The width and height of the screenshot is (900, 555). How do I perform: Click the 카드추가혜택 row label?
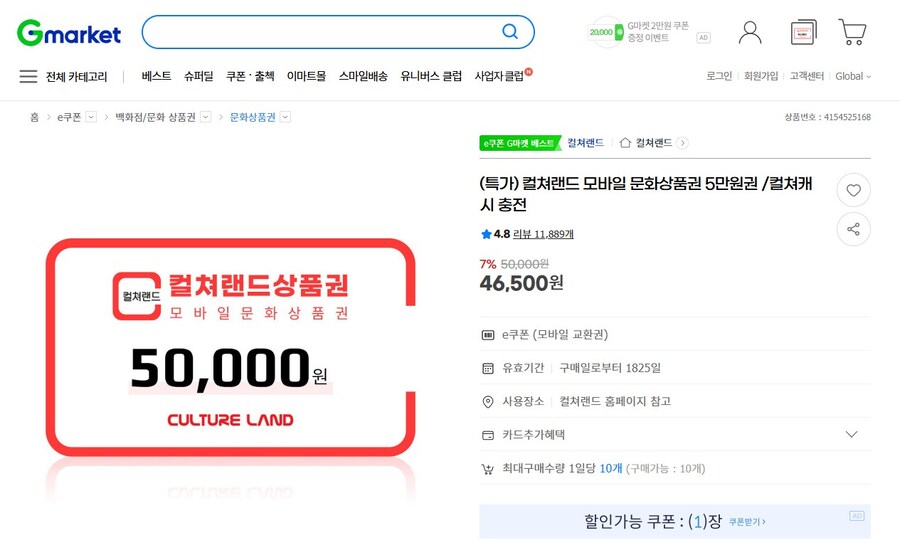pos(533,434)
